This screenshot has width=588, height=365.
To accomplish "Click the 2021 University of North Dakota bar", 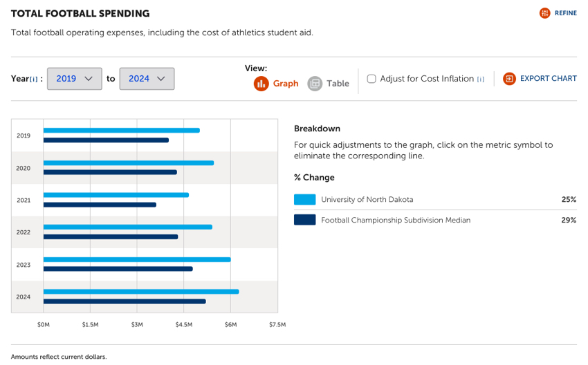I will (x=116, y=195).
